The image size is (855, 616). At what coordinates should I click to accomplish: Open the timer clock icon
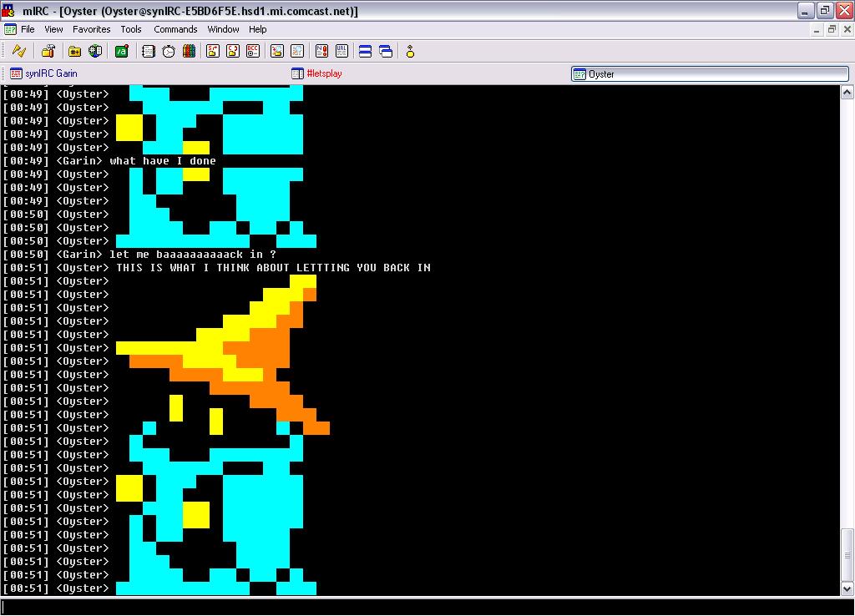click(169, 51)
